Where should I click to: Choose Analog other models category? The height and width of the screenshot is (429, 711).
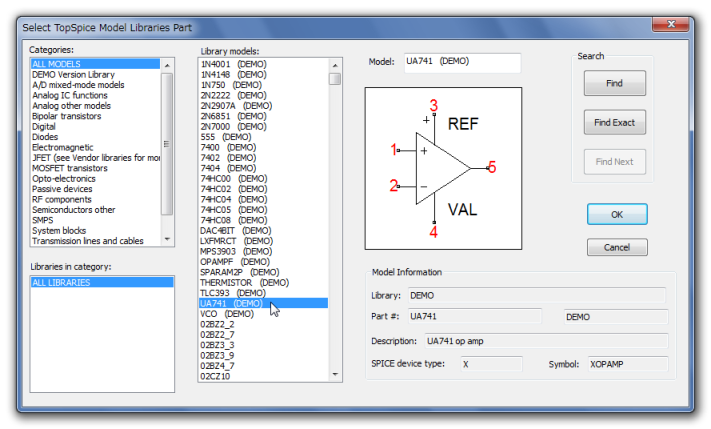click(95, 106)
